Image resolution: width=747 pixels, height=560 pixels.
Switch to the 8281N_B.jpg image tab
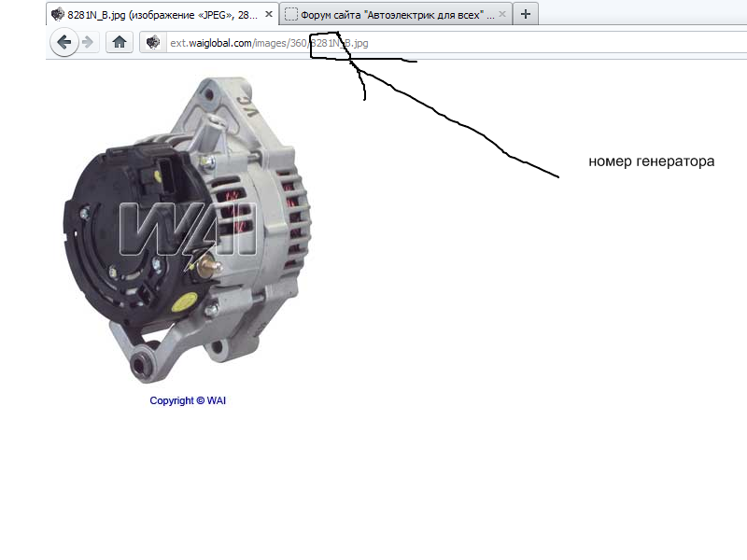point(162,14)
